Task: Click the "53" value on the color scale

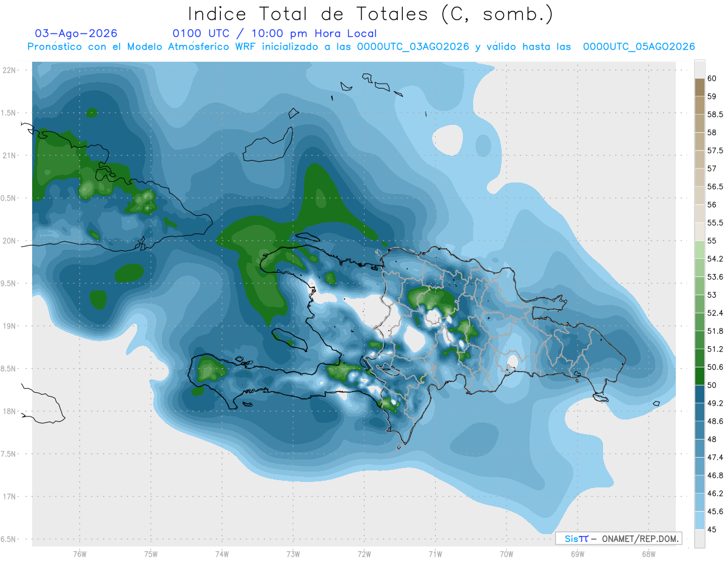Action: click(712, 295)
